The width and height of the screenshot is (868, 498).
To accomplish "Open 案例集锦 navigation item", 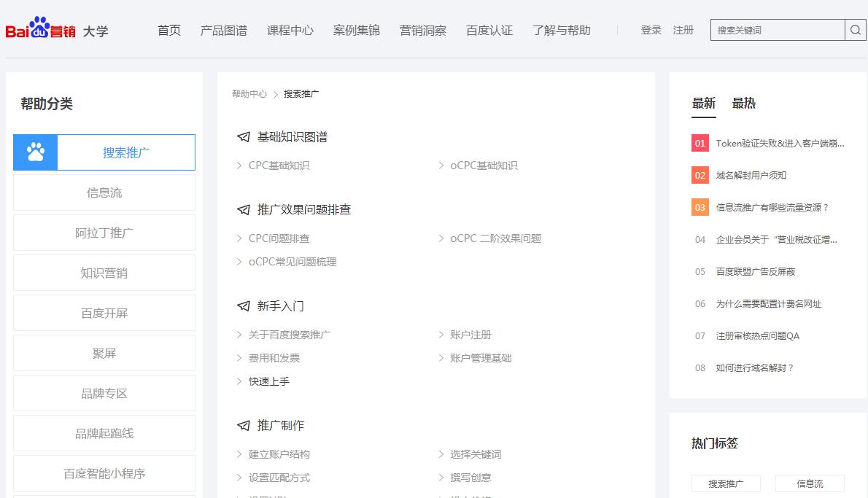I will (x=357, y=31).
